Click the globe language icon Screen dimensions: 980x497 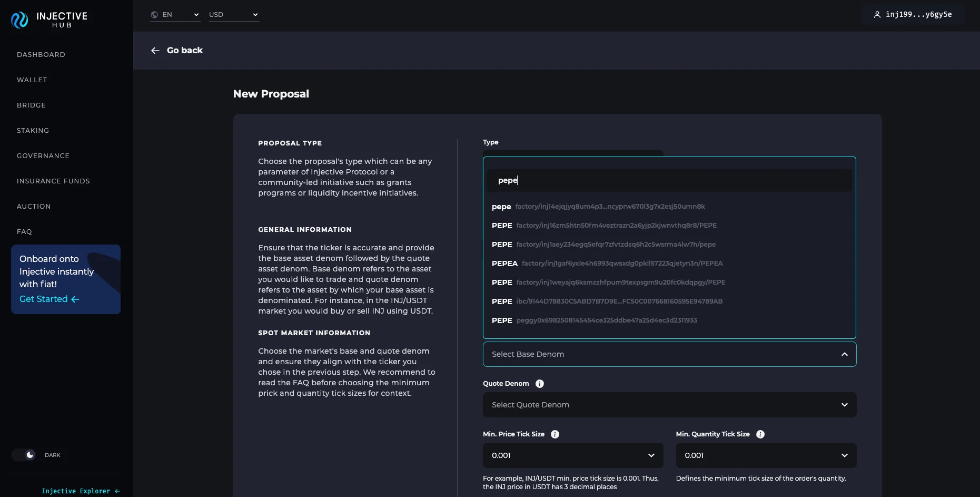click(x=154, y=15)
